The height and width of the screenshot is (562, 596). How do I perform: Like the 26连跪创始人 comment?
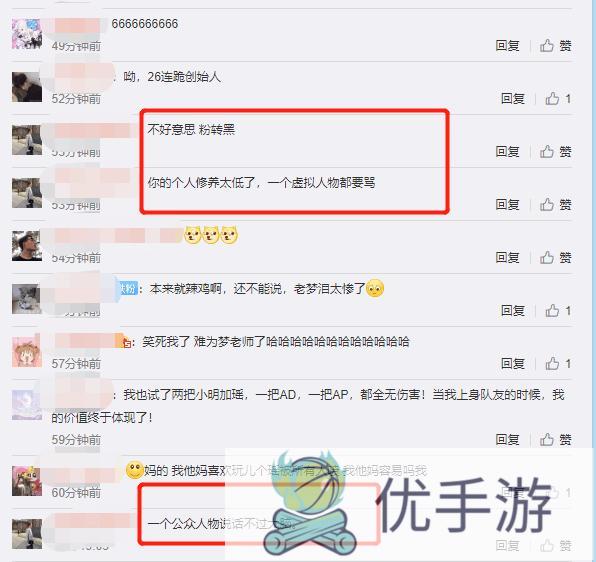tap(558, 99)
